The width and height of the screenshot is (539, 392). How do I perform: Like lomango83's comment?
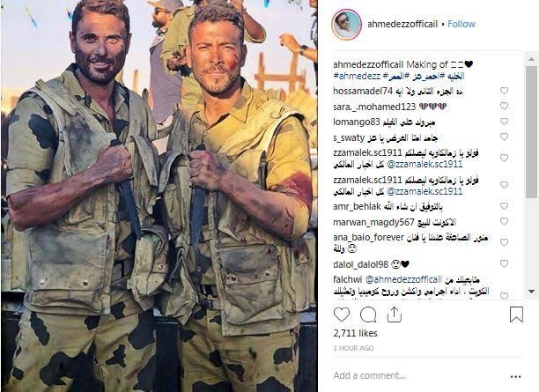click(x=504, y=122)
